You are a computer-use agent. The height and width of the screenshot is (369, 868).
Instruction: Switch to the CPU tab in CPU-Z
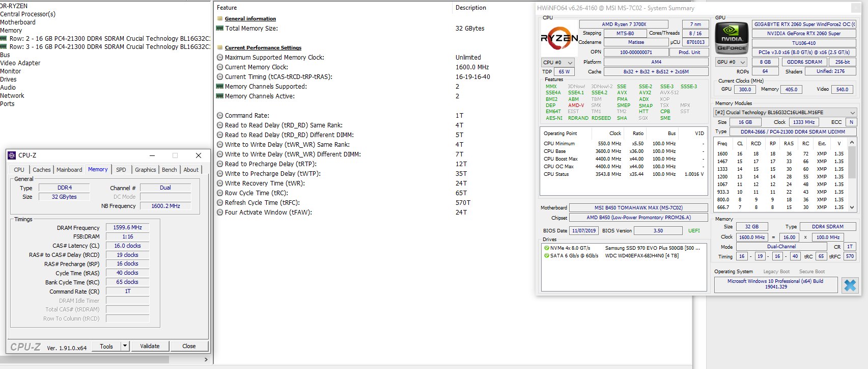19,170
